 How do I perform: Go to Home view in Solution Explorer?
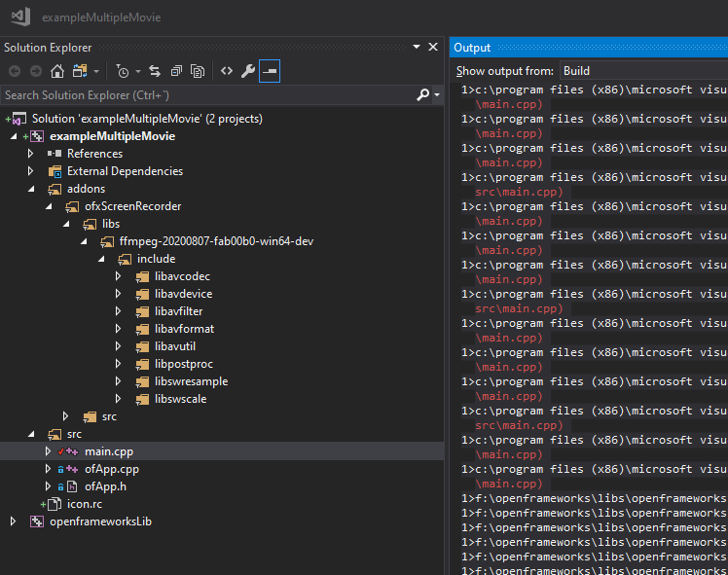(57, 71)
